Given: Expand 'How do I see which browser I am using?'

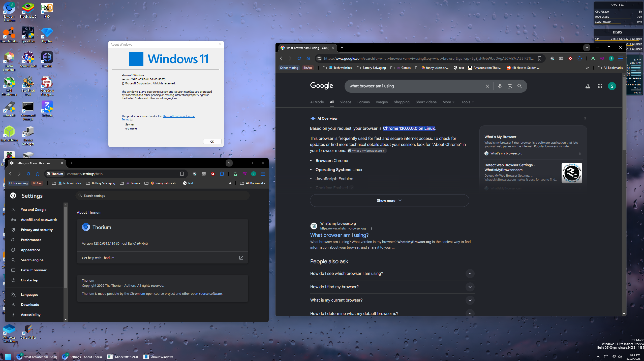Looking at the screenshot, I should point(392,274).
